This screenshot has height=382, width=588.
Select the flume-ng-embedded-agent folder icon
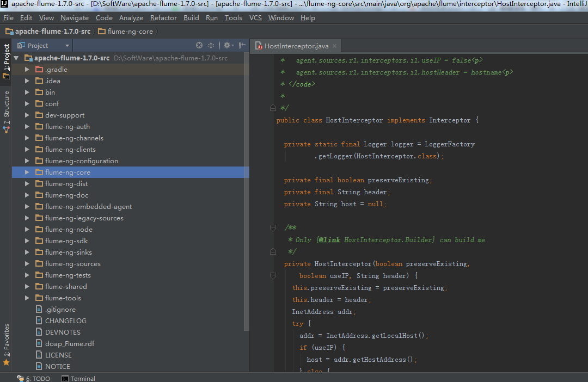39,207
